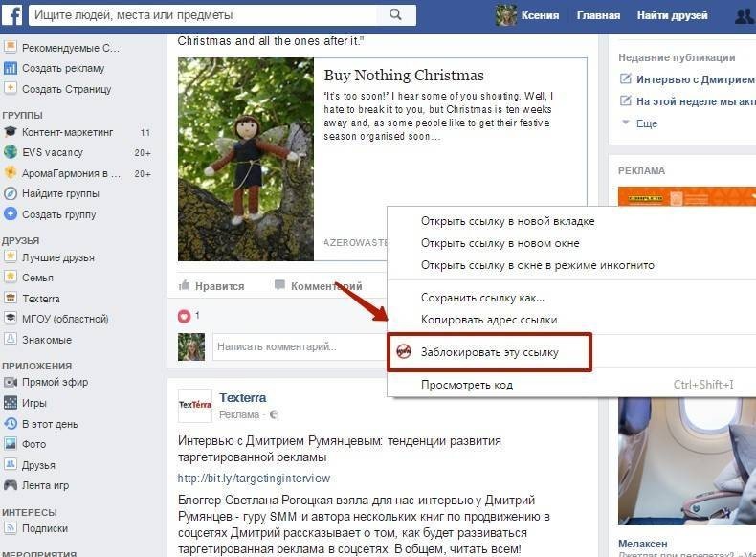Click Найти друзей in the top bar
The width and height of the screenshot is (756, 557).
click(x=673, y=16)
